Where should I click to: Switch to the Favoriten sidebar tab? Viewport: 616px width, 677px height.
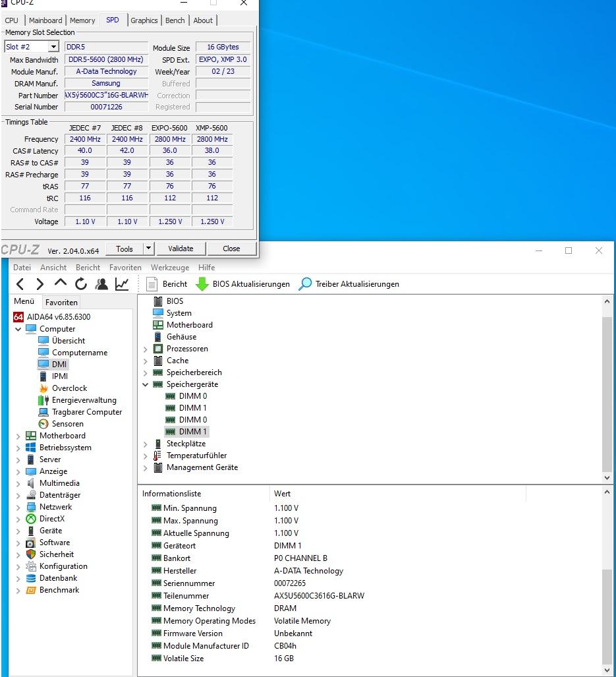coord(61,302)
